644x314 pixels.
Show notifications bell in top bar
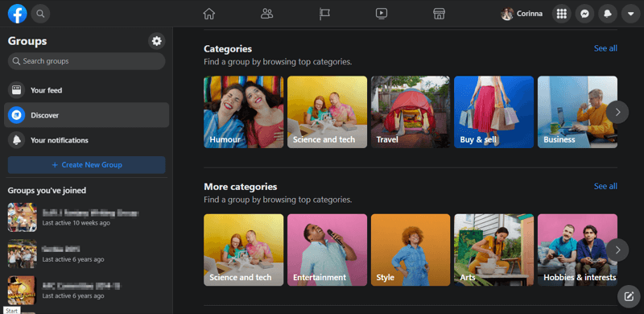[608, 14]
